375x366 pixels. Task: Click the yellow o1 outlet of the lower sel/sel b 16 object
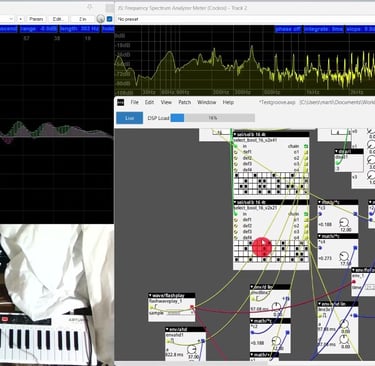click(x=306, y=220)
